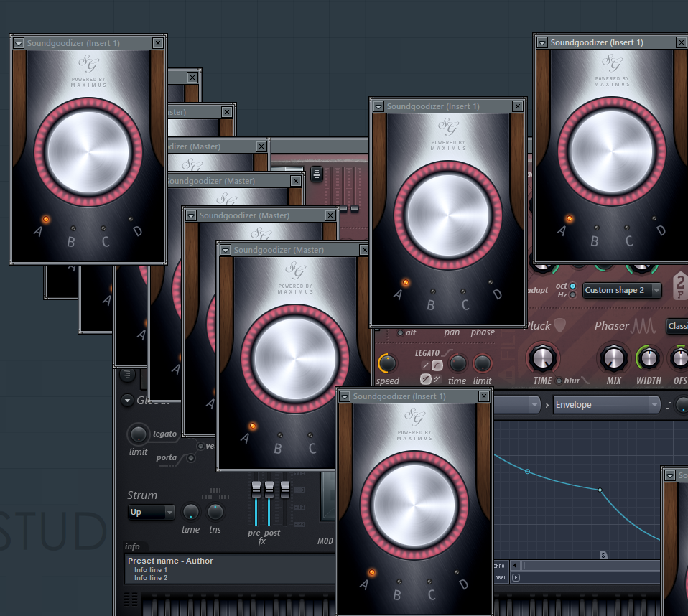
Task: Click the Strum tns knob
Action: 215,512
